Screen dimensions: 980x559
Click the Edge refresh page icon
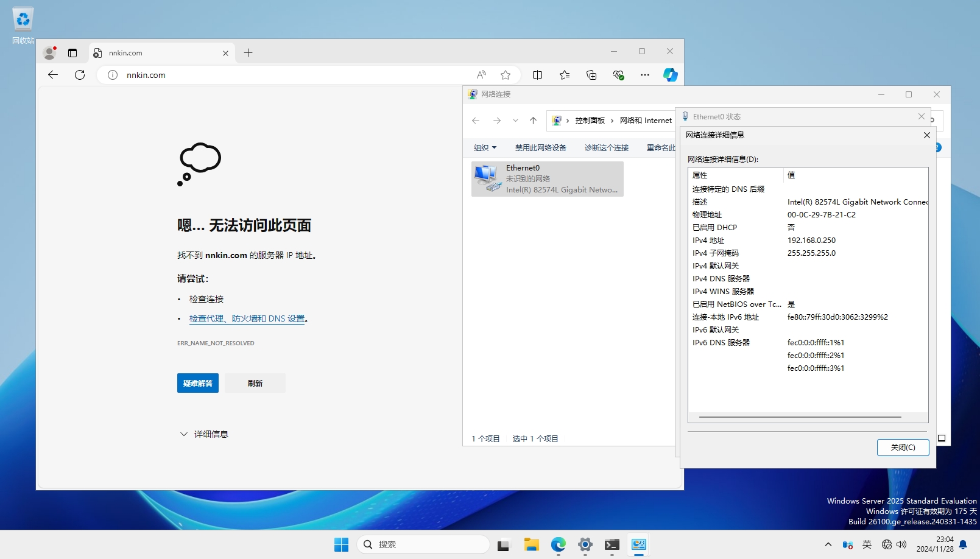coord(80,75)
